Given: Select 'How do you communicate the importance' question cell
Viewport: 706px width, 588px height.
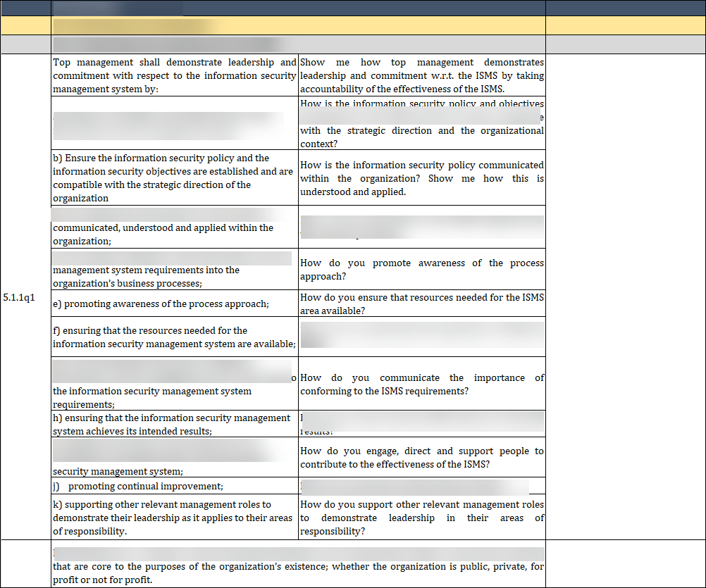Looking at the screenshot, I should (421, 384).
